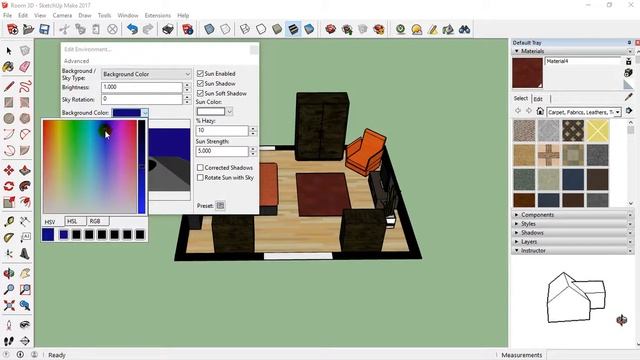The height and width of the screenshot is (360, 640).
Task: Switch to the Edit tab in Materials
Action: click(x=538, y=99)
